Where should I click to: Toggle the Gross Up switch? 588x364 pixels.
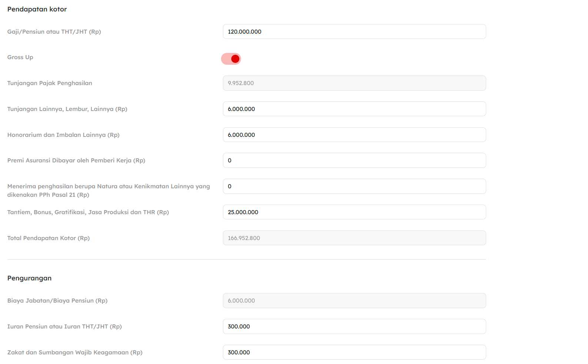[231, 59]
